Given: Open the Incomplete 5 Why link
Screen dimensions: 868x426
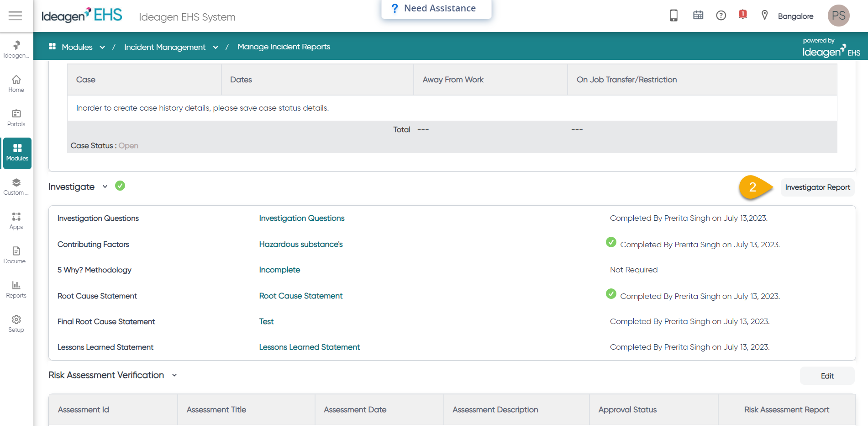Looking at the screenshot, I should click(x=279, y=270).
